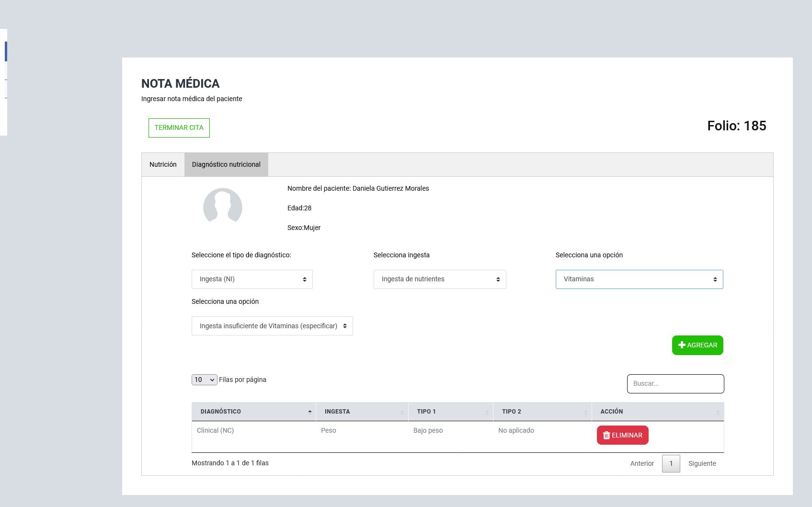Open the Vitaminas option dropdown
The height and width of the screenshot is (507, 812).
(639, 279)
